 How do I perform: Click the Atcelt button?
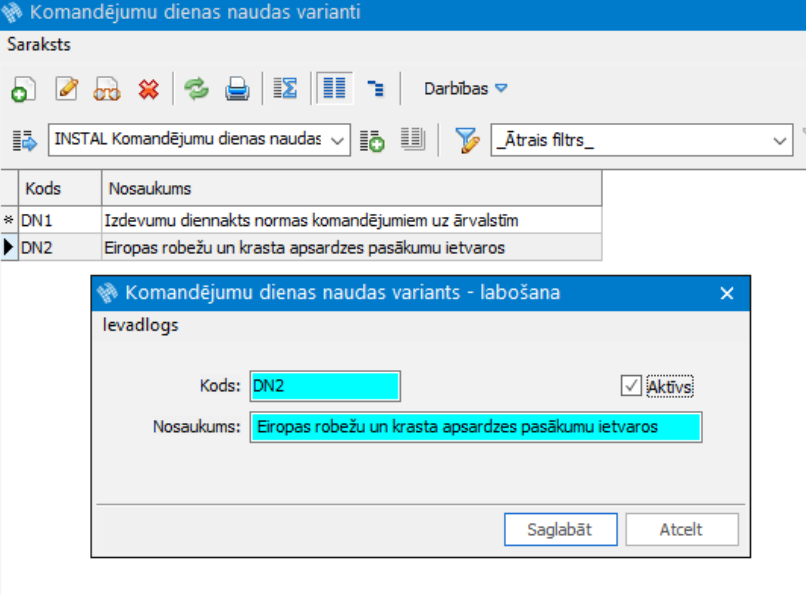click(682, 529)
